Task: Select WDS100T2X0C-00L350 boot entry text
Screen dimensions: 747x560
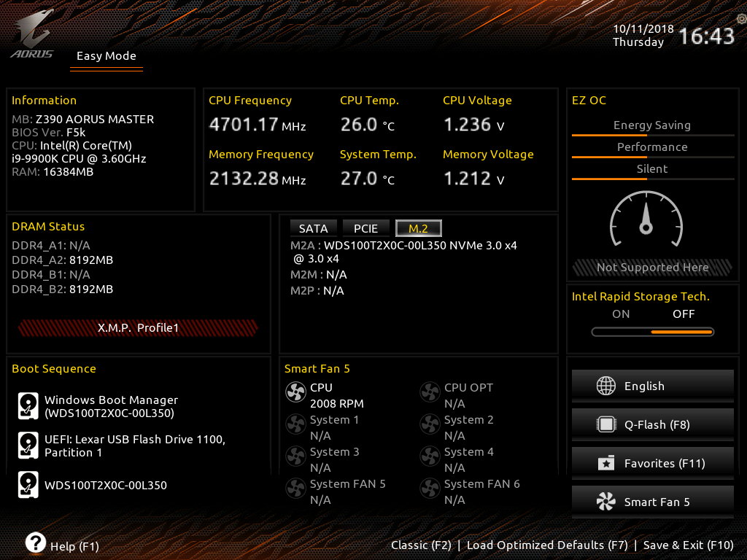Action: pyautogui.click(x=106, y=485)
